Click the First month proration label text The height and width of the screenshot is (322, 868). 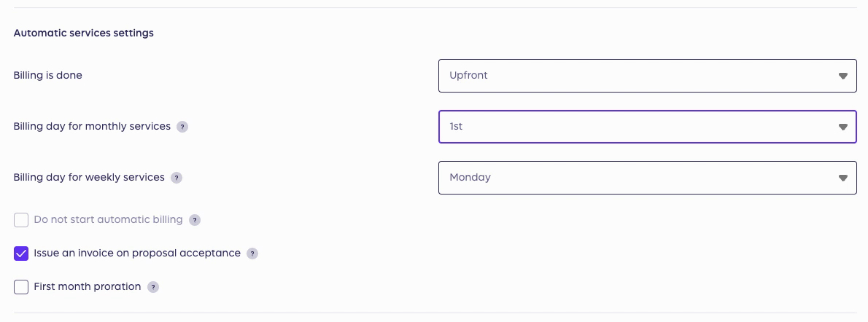[88, 286]
